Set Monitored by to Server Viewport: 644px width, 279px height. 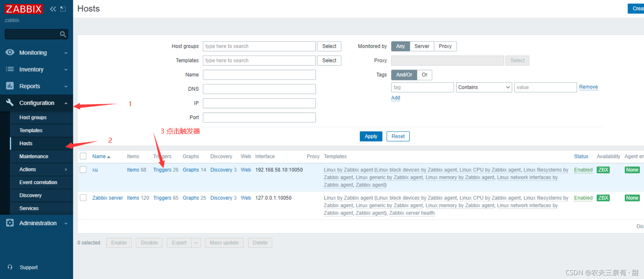coord(422,46)
